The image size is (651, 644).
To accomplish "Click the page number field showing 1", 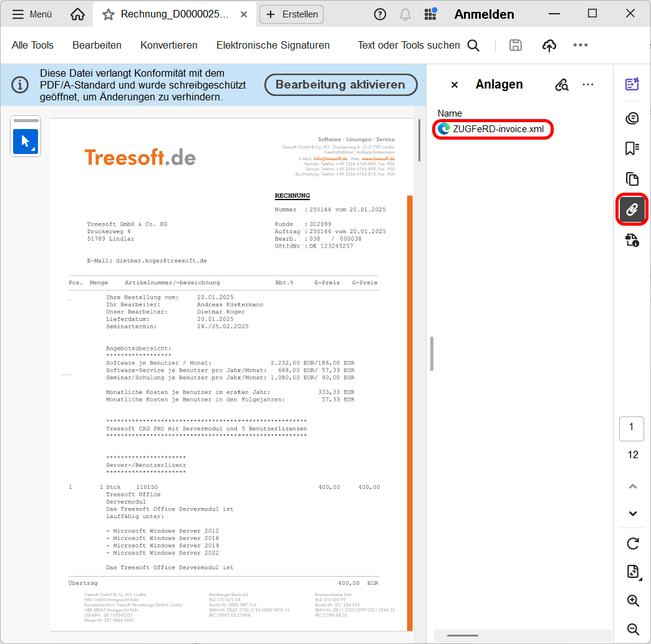I will click(x=632, y=428).
